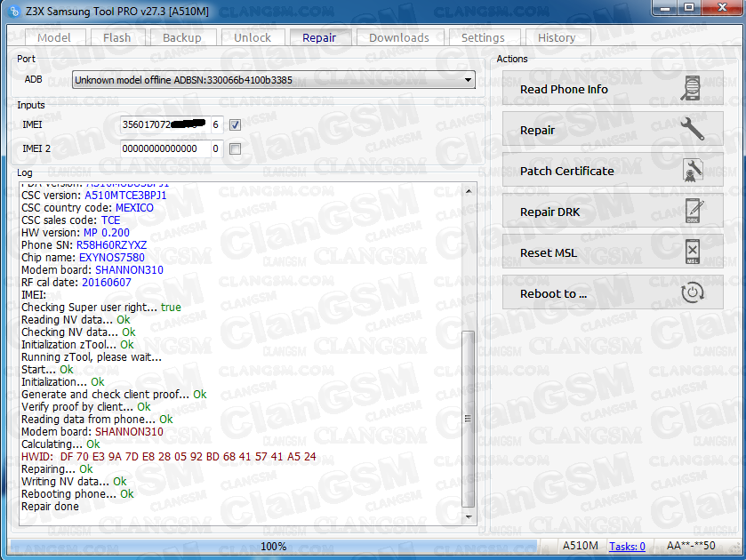Click 'Running zTool, please wait...' line
Viewport: 746px width, 560px height.
[x=92, y=357]
